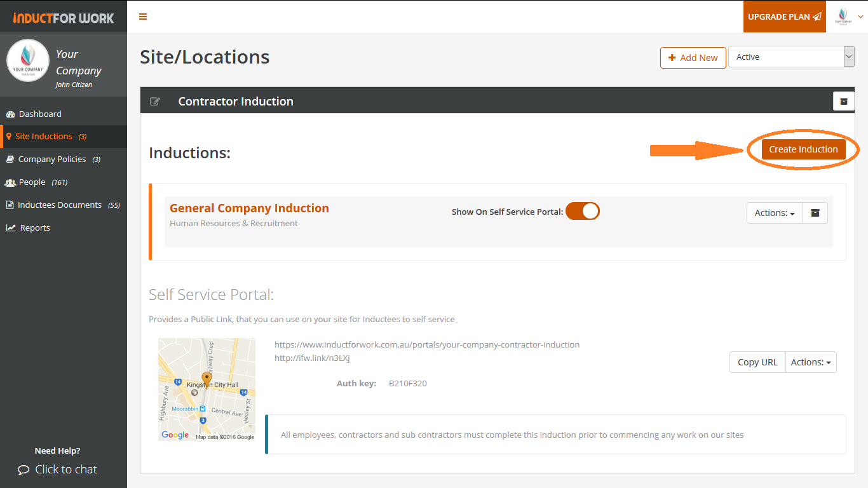Expand Actions dropdown next to Copy URL

(x=811, y=362)
